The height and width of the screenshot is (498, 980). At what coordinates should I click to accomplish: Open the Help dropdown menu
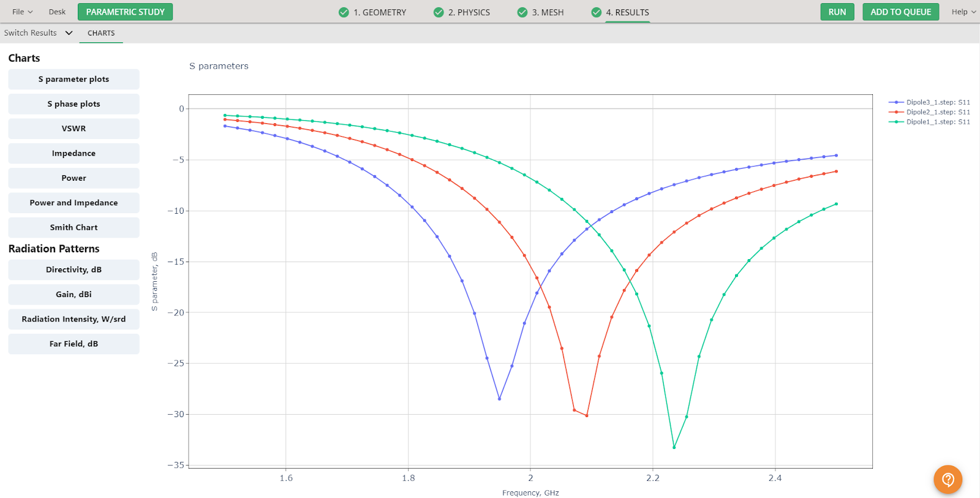(963, 12)
